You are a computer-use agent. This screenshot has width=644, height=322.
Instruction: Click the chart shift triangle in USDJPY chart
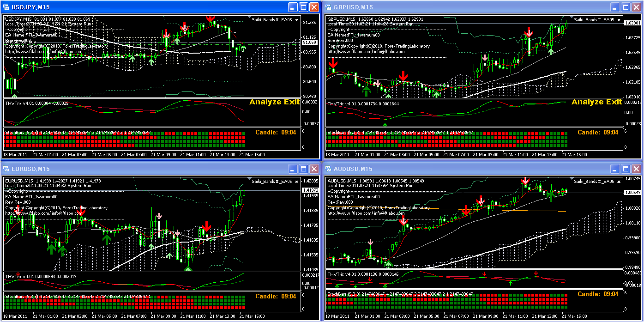[249, 17]
